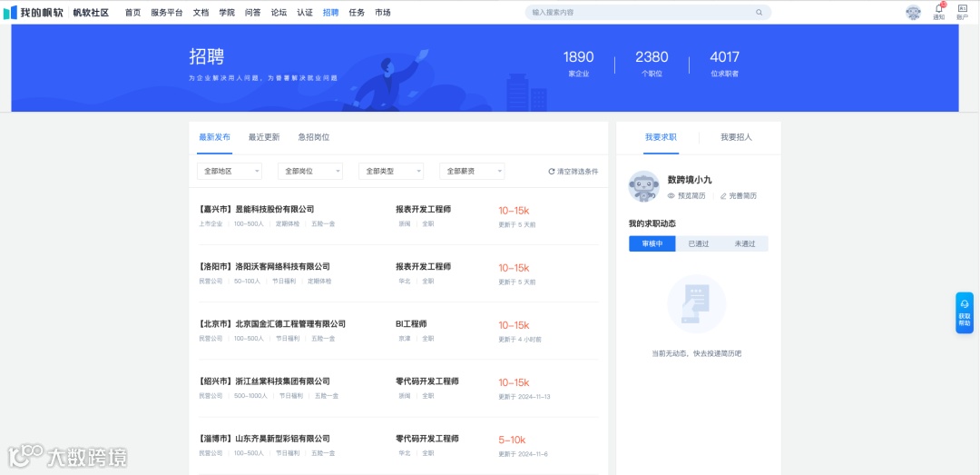Open 论坛 in the navigation
Screen dimensions: 980x475
pos(279,13)
